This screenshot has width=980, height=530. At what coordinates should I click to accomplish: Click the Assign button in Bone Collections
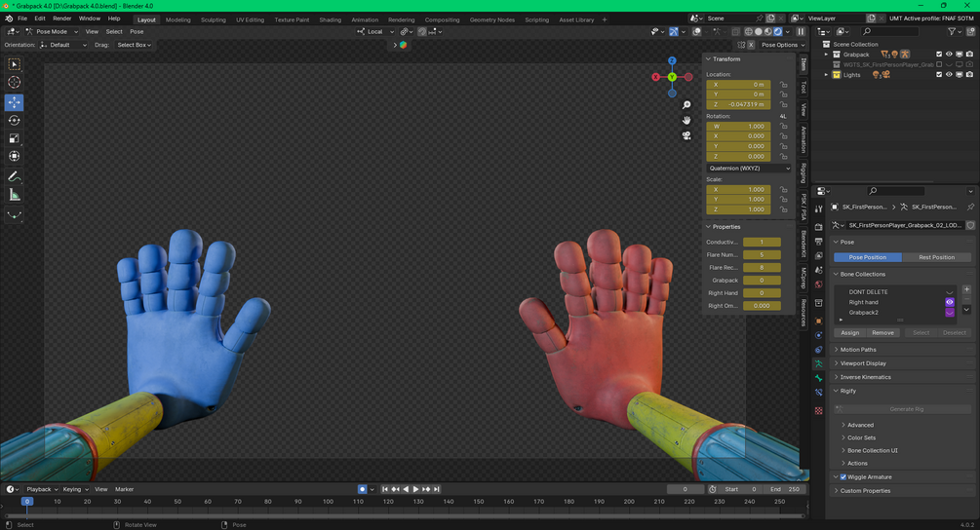(849, 333)
